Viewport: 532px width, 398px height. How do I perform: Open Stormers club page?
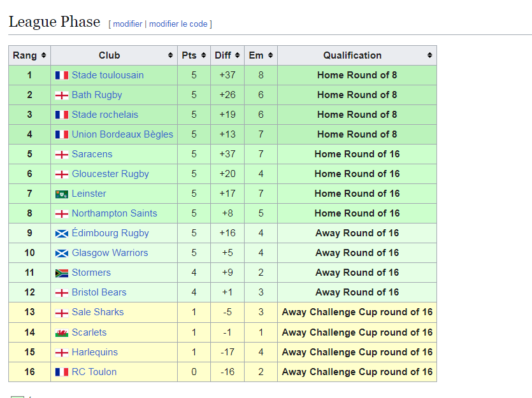click(x=91, y=273)
